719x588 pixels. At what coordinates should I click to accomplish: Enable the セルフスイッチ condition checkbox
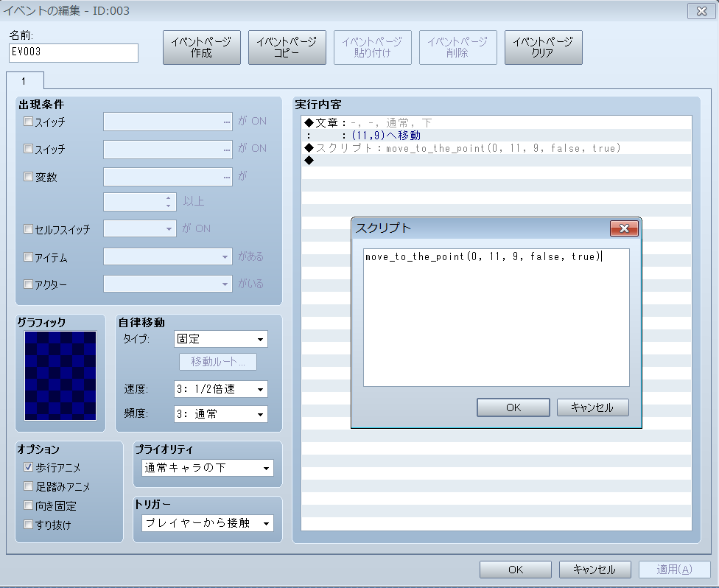[x=29, y=228]
